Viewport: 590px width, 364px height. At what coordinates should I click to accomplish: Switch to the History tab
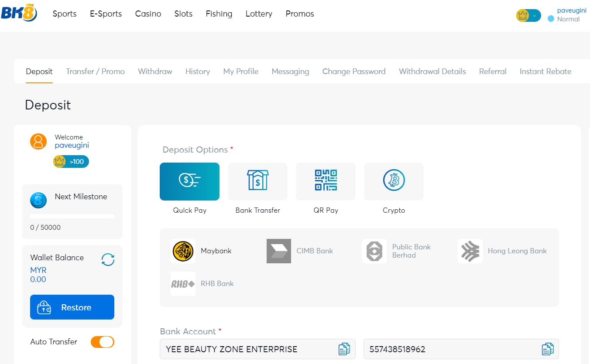point(198,71)
